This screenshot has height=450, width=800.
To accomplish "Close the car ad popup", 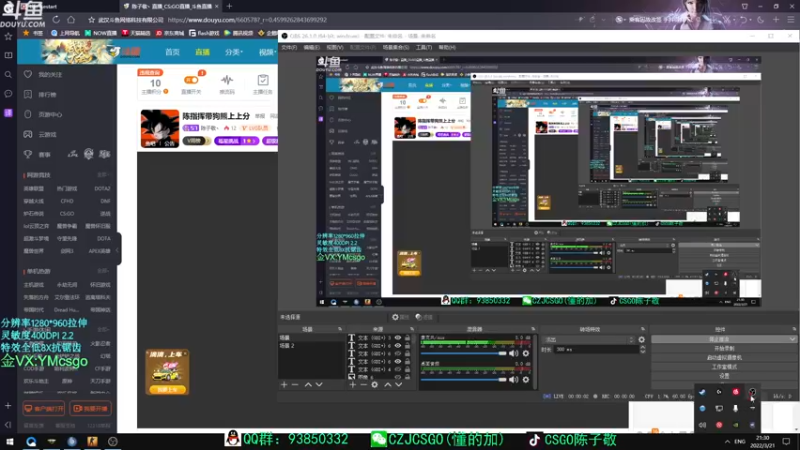I will [x=185, y=354].
